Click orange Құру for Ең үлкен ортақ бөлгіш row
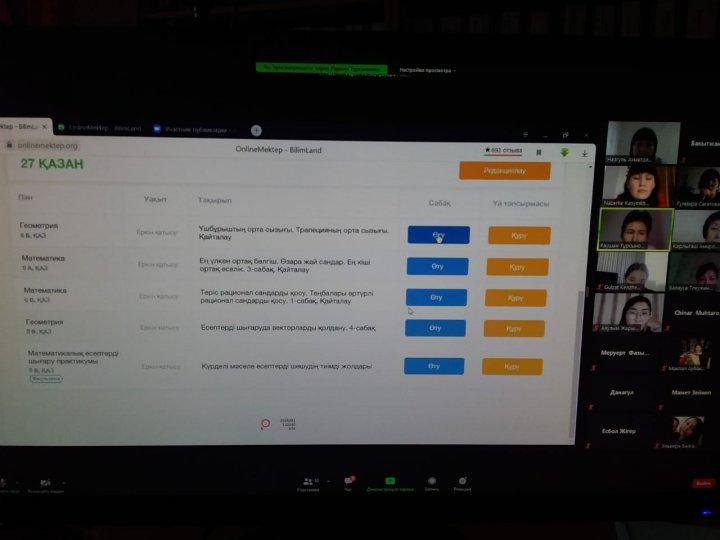The height and width of the screenshot is (540, 720). pyautogui.click(x=517, y=267)
